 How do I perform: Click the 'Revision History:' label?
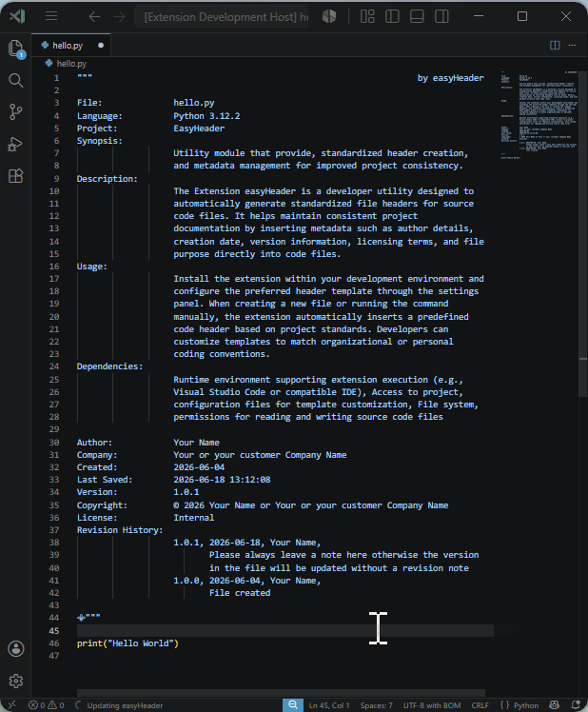(120, 530)
